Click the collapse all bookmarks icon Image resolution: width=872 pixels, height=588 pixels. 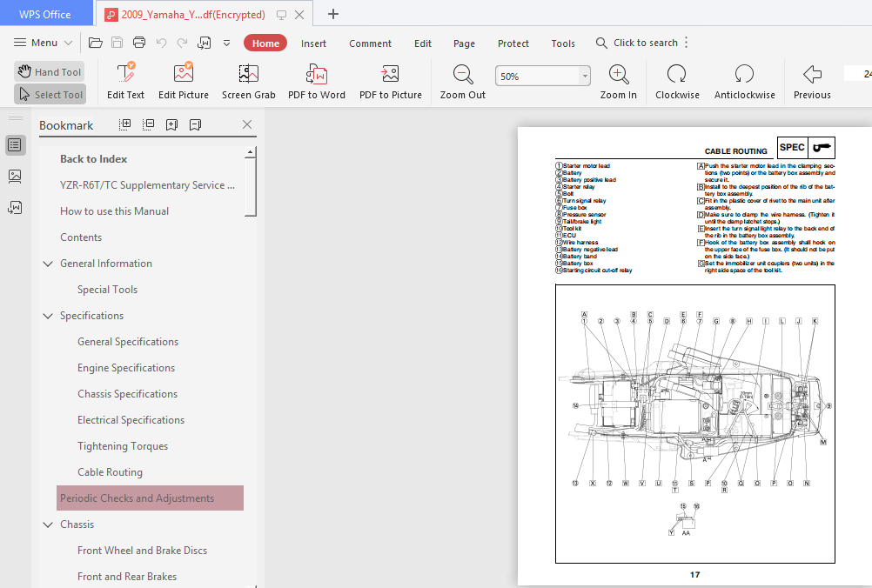[x=149, y=124]
